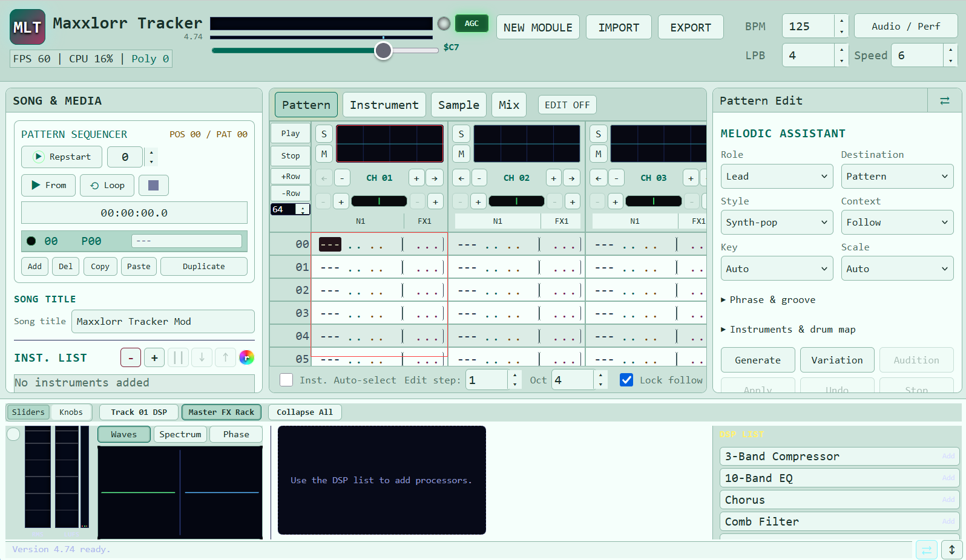Open the Mix tab
966x560 pixels.
(509, 105)
